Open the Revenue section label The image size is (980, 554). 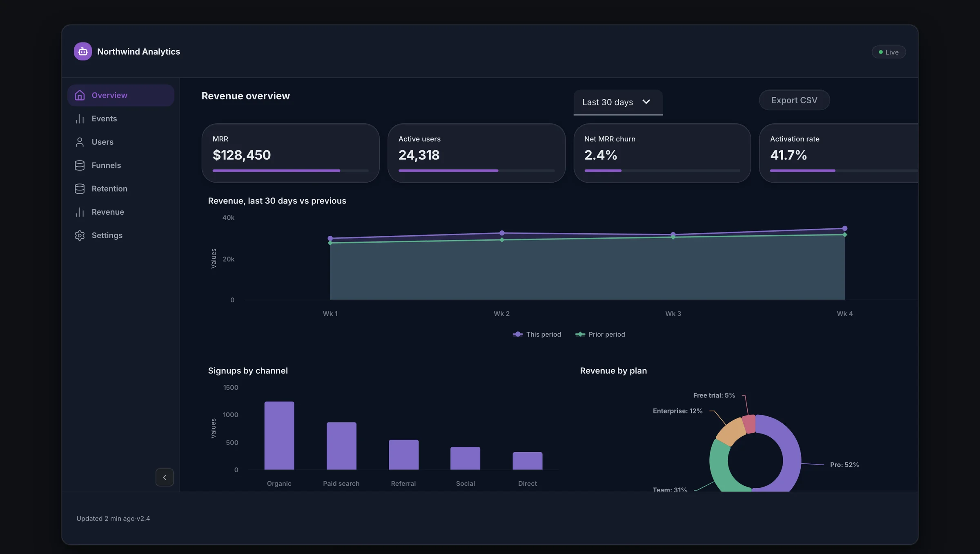coord(108,212)
